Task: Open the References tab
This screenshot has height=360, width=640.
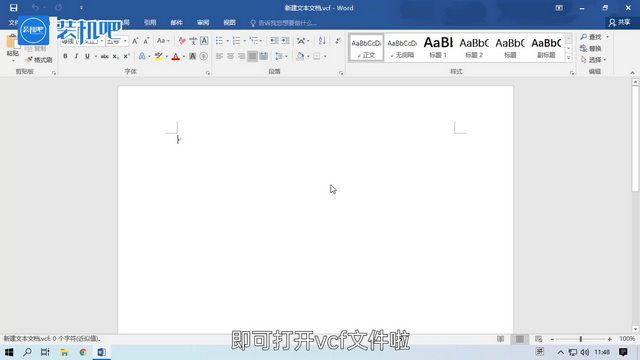Action: 150,22
